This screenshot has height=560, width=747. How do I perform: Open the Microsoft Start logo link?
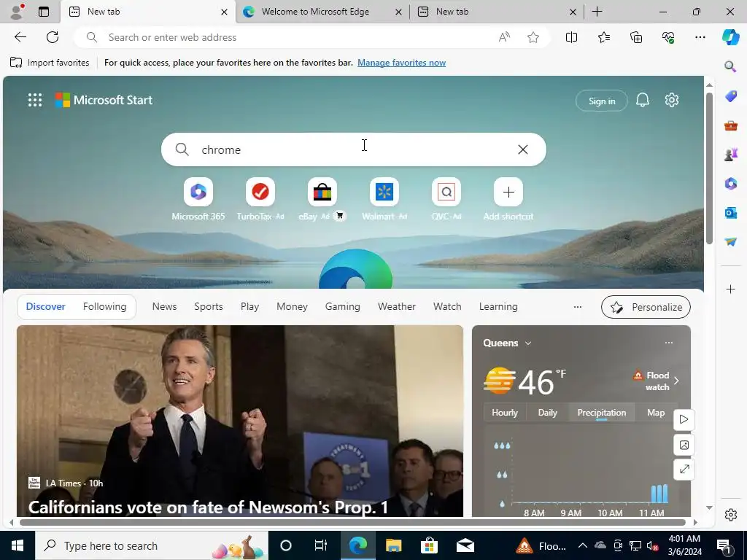coord(104,100)
